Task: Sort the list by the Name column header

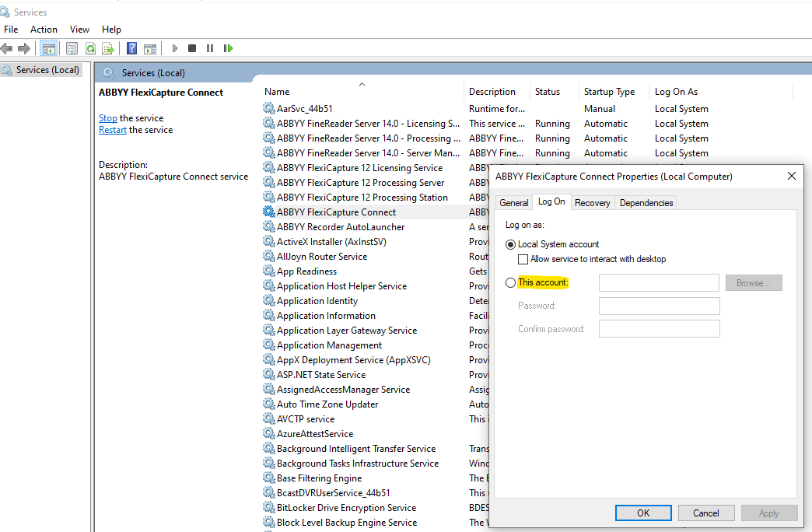Action: (x=362, y=92)
